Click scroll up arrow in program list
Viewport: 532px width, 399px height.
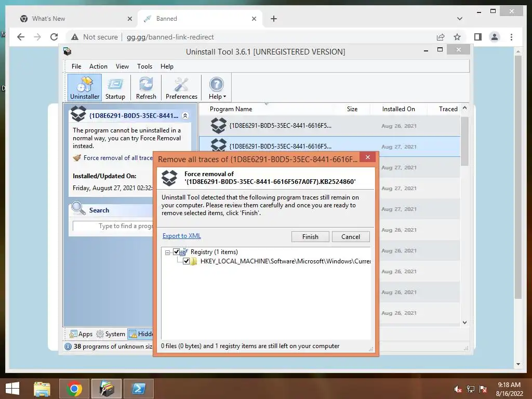tap(464, 108)
